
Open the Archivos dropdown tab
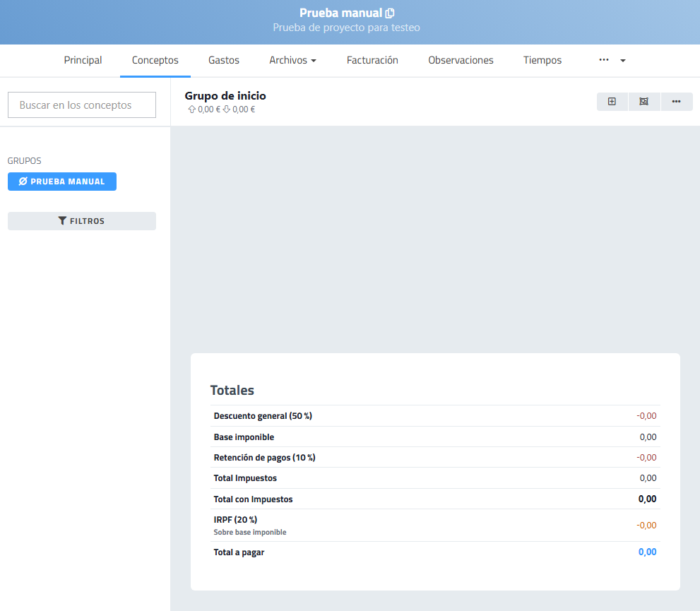coord(292,61)
